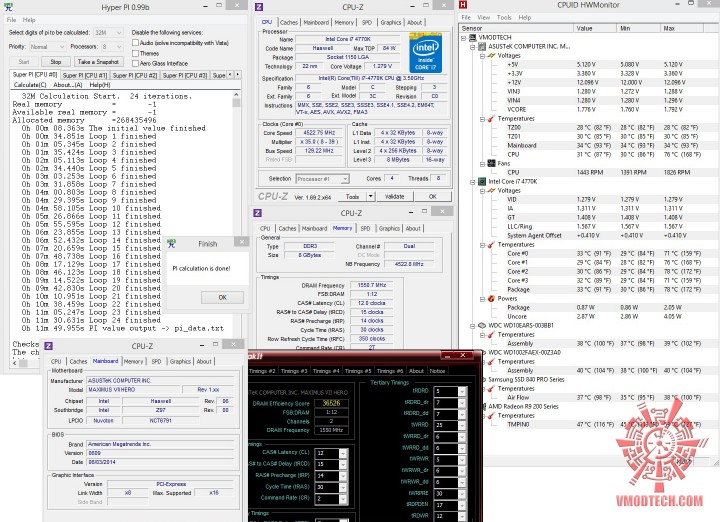The height and width of the screenshot is (522, 720).
Task: Collapse the WDC WD10EARS-003BB1 node
Action: pyautogui.click(x=473, y=326)
